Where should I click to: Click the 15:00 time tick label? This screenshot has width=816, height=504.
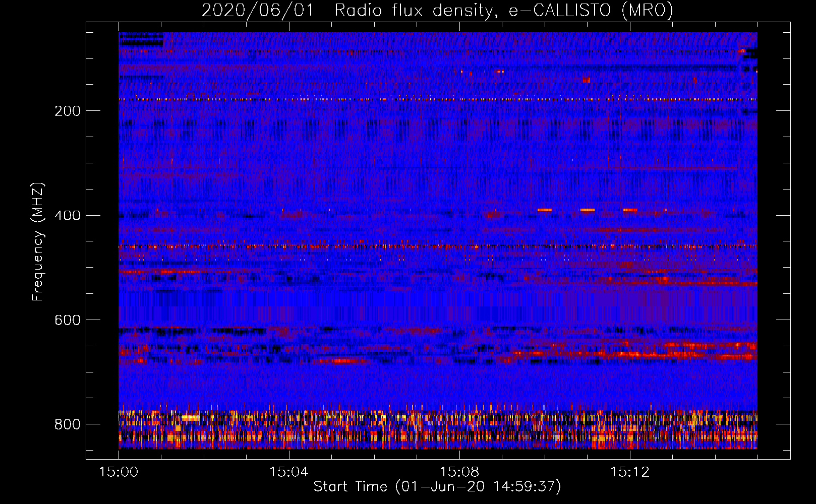point(119,472)
